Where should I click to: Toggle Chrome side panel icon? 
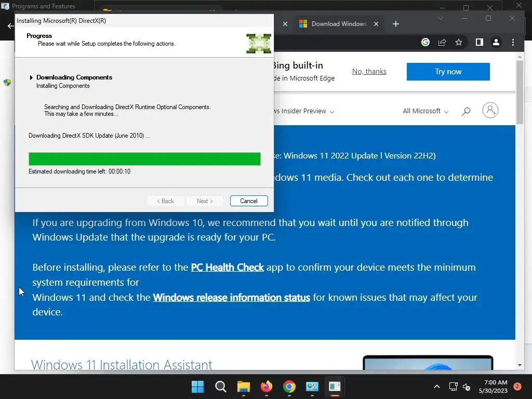(x=479, y=42)
